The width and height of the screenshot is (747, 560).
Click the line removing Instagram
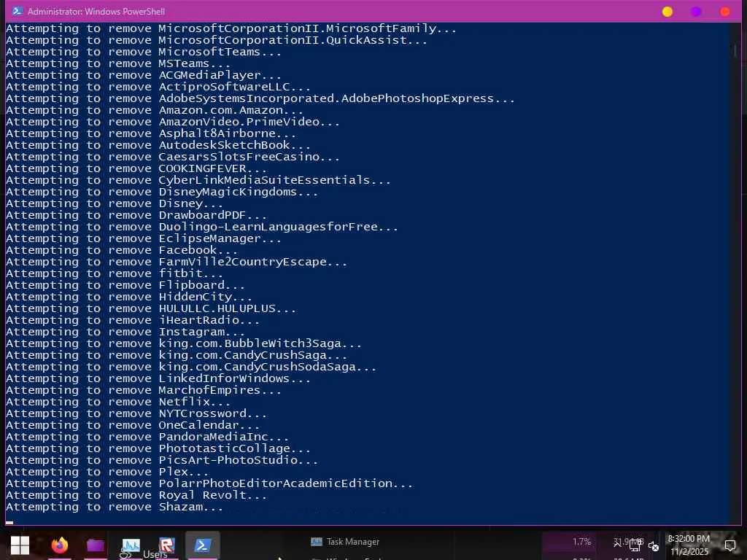tap(125, 332)
